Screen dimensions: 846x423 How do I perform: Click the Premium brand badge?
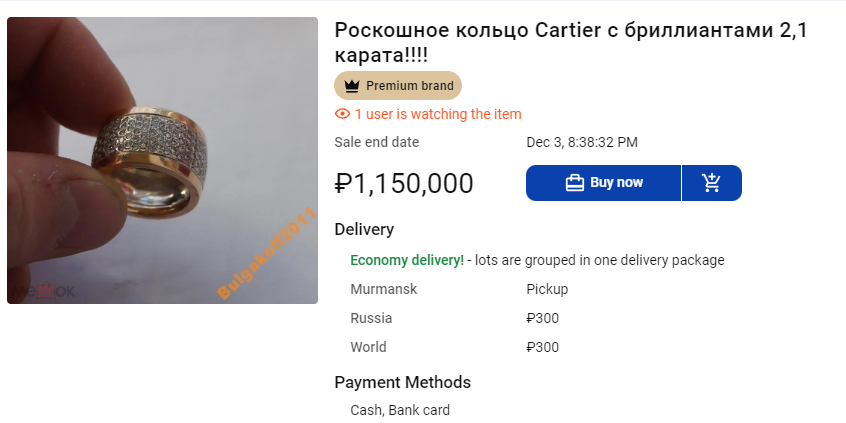(398, 86)
